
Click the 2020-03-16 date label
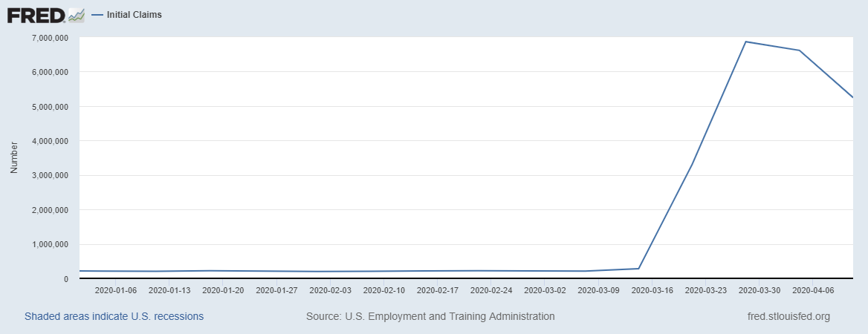pyautogui.click(x=652, y=289)
